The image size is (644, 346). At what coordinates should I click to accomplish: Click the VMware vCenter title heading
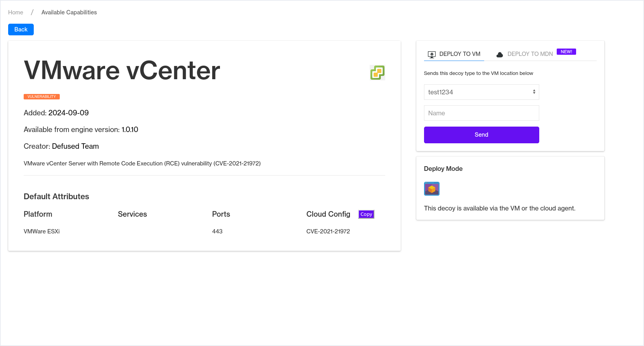pyautogui.click(x=122, y=71)
